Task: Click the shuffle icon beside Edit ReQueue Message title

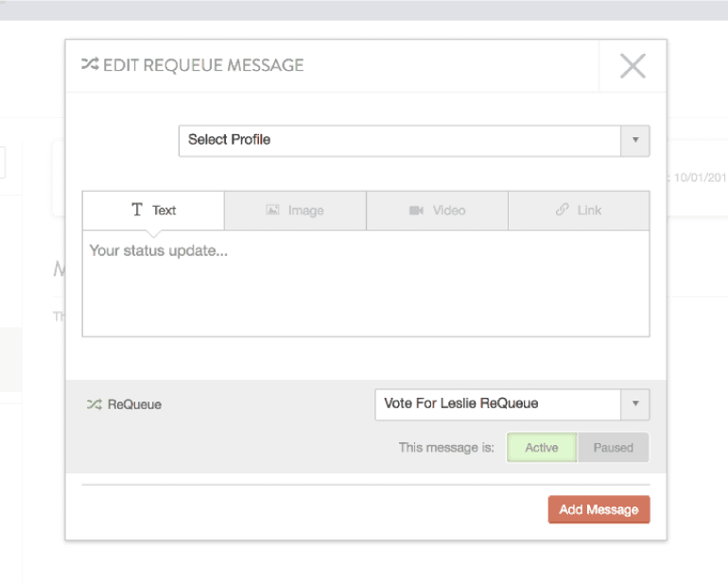Action: pos(90,65)
